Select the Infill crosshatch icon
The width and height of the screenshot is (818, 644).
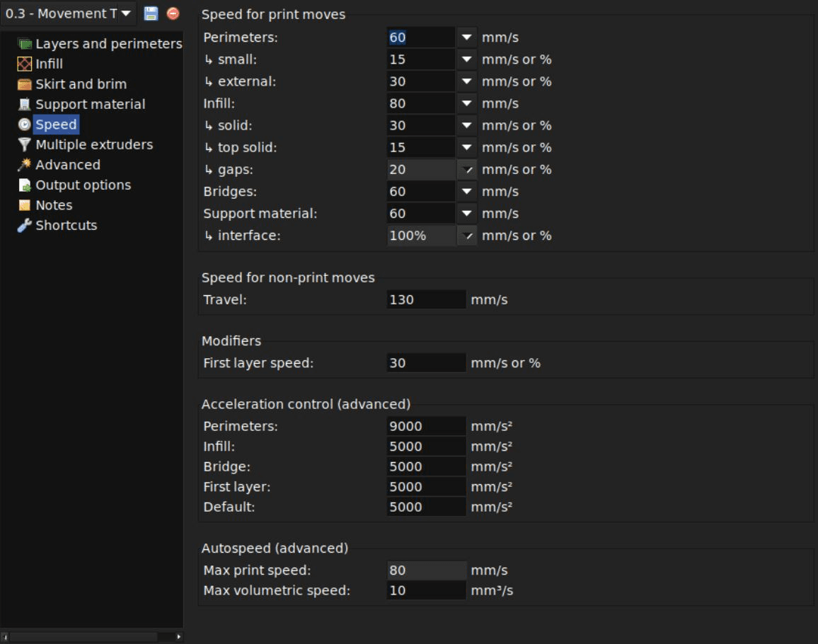pos(25,64)
